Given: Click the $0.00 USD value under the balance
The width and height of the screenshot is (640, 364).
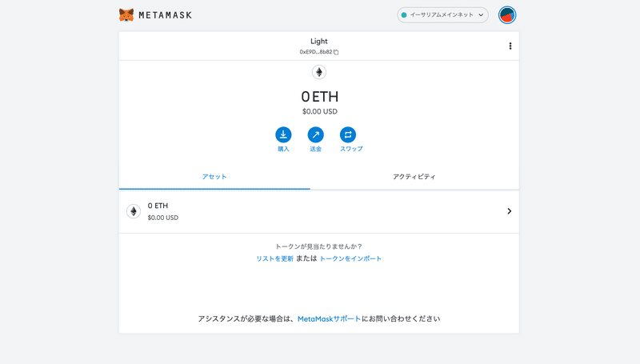Looking at the screenshot, I should (x=319, y=111).
